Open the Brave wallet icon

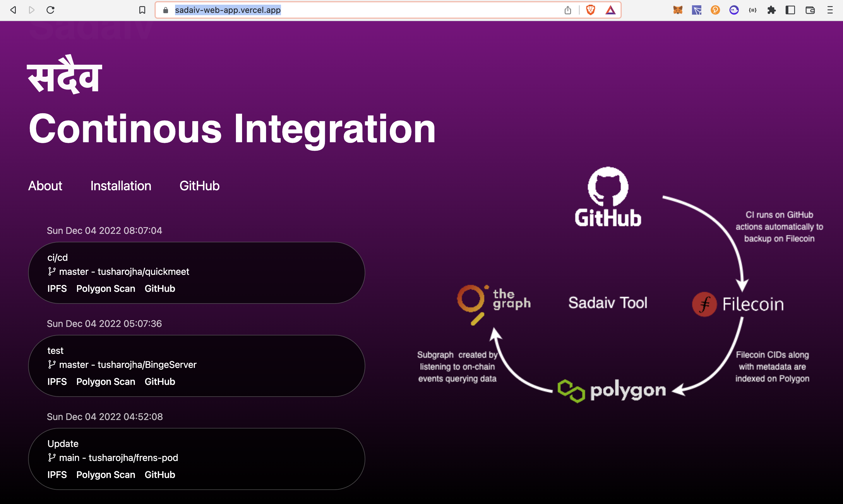[810, 10]
